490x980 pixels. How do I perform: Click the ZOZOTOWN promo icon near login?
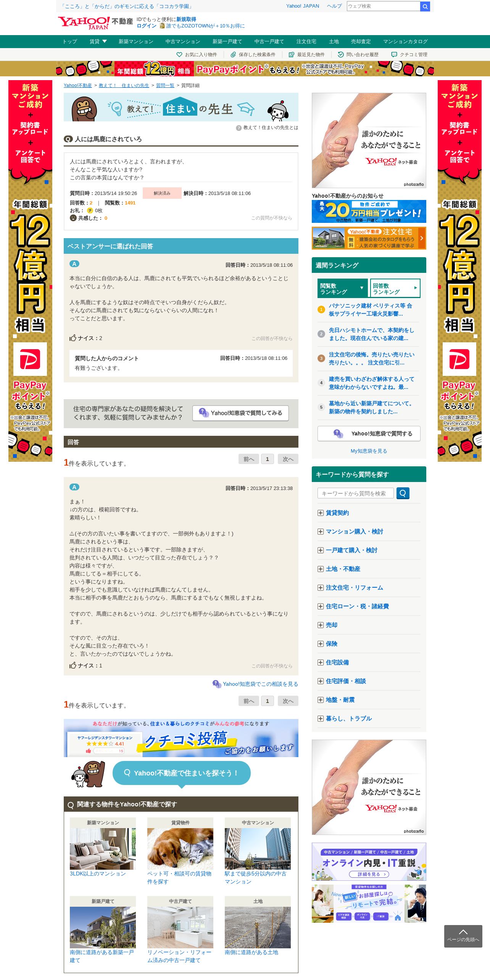pos(162,26)
